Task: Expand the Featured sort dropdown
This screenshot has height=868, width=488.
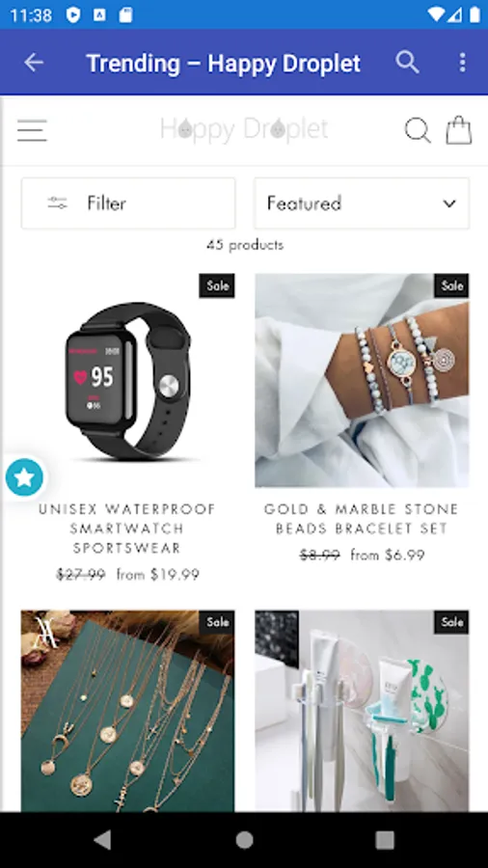Action: click(x=362, y=203)
